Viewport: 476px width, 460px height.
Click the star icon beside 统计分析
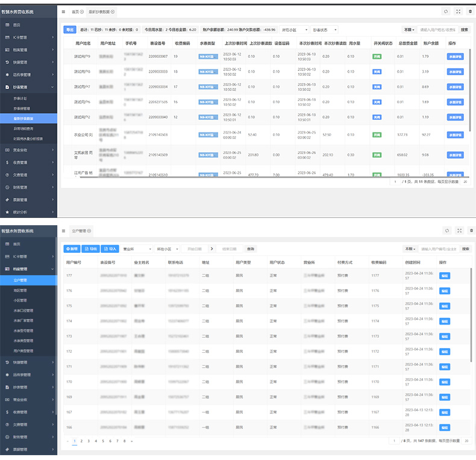pyautogui.click(x=7, y=212)
